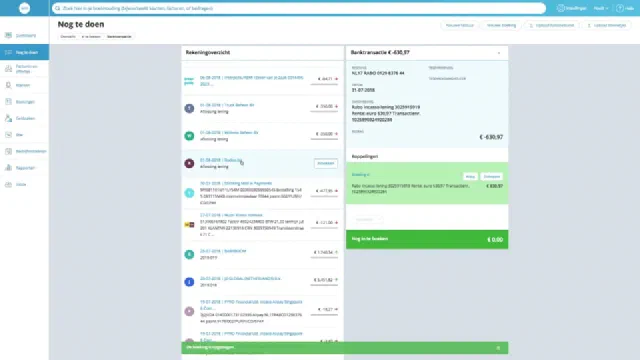Viewport: 640px width, 360px height.
Task: Click the round app logo in the top-left corner
Action: (24, 8)
